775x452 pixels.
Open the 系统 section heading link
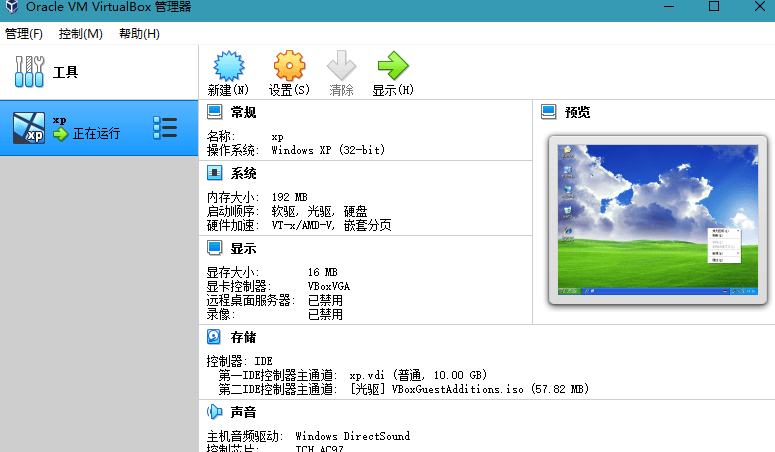[x=243, y=173]
